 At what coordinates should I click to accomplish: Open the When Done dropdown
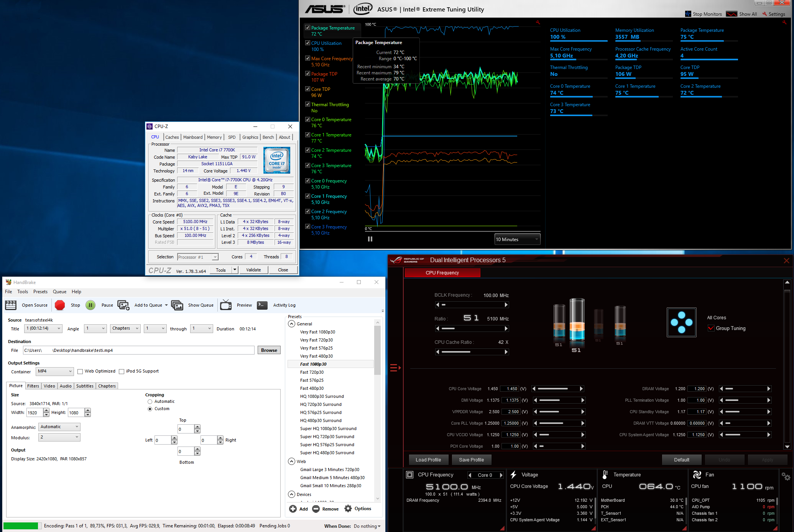pyautogui.click(x=367, y=526)
